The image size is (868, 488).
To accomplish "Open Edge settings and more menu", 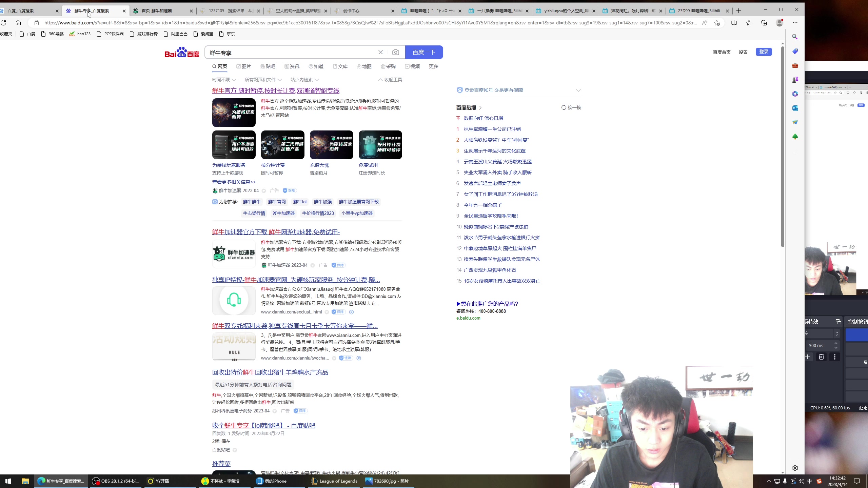I will click(795, 23).
